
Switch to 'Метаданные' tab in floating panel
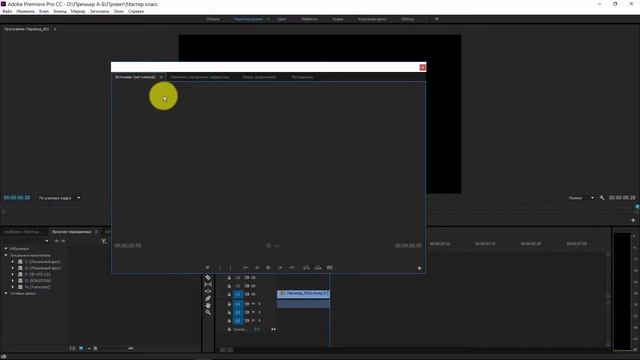302,77
